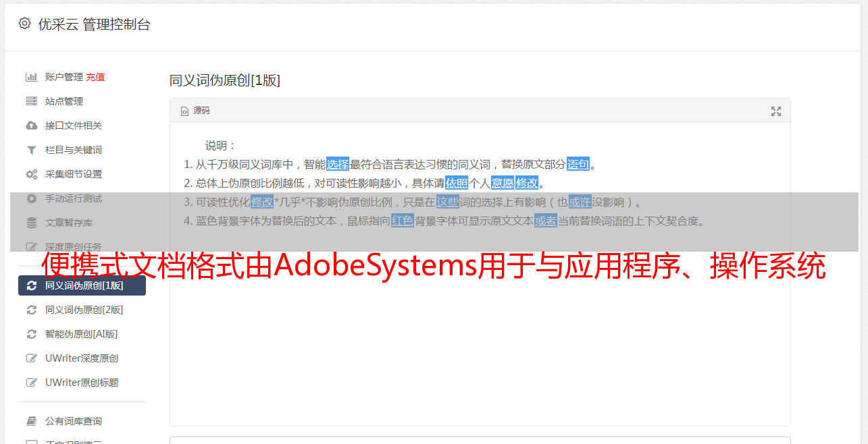Click 优采云 管理控制台 title
This screenshot has width=868, height=444.
tap(94, 24)
